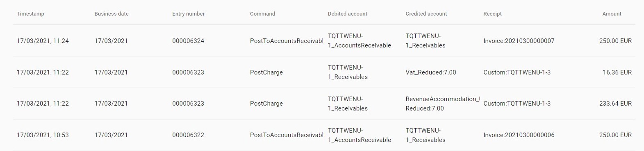Click the 17/03/2021, 11:24 timestamp cell

click(43, 41)
